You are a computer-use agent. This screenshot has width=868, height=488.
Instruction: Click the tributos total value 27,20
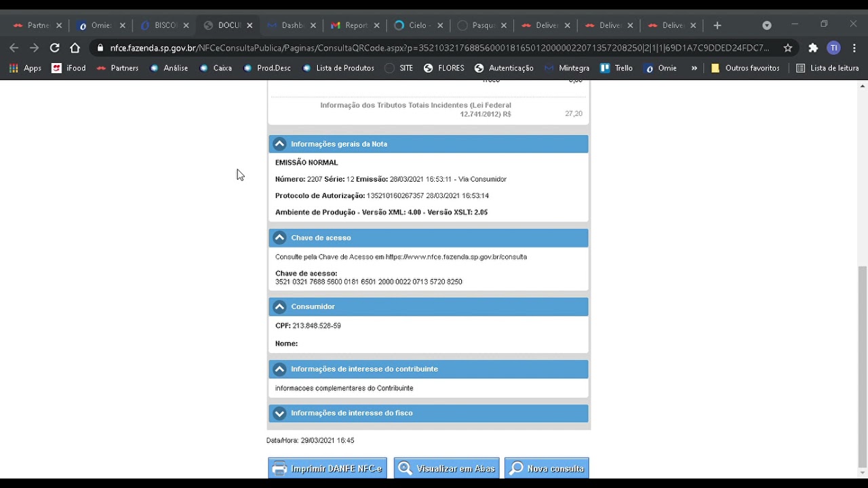click(574, 114)
